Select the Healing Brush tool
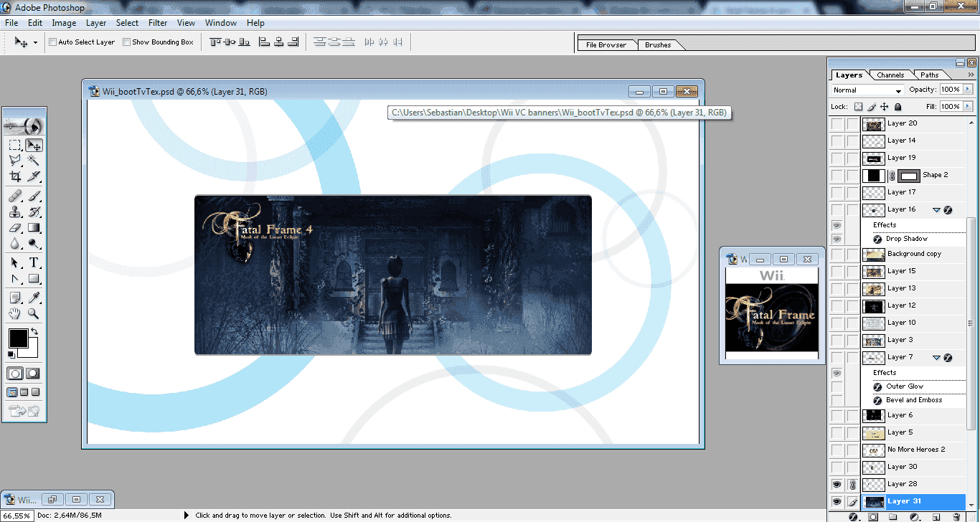 click(x=15, y=196)
